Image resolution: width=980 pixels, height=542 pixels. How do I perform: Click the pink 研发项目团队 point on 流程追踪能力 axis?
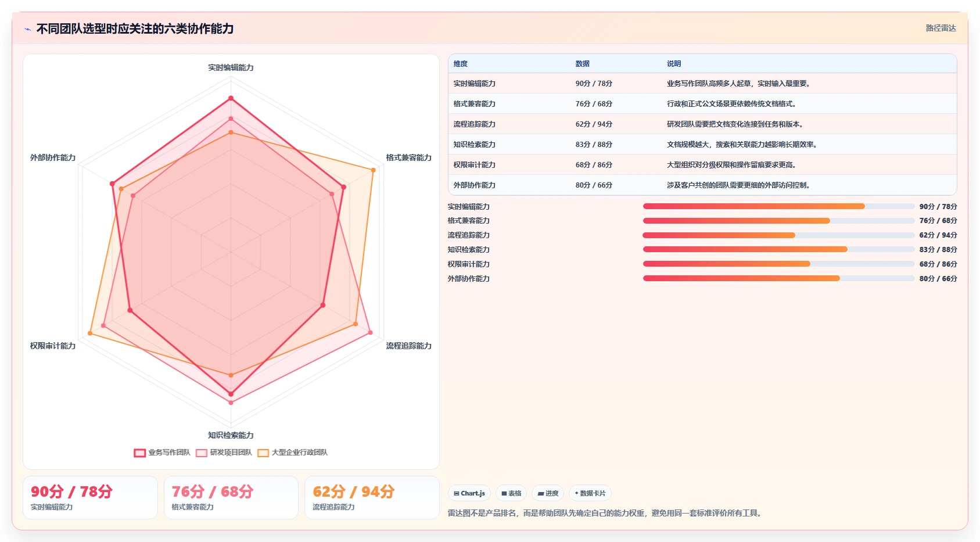pyautogui.click(x=370, y=333)
